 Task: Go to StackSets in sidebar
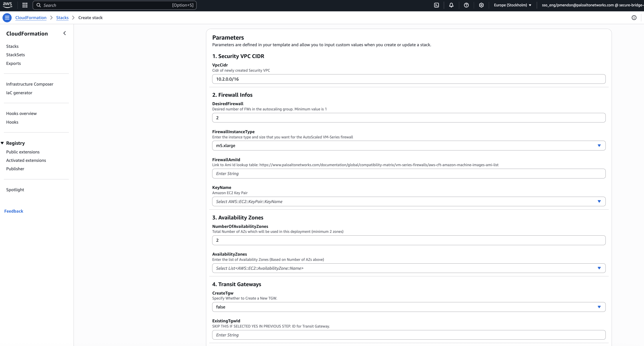(15, 55)
